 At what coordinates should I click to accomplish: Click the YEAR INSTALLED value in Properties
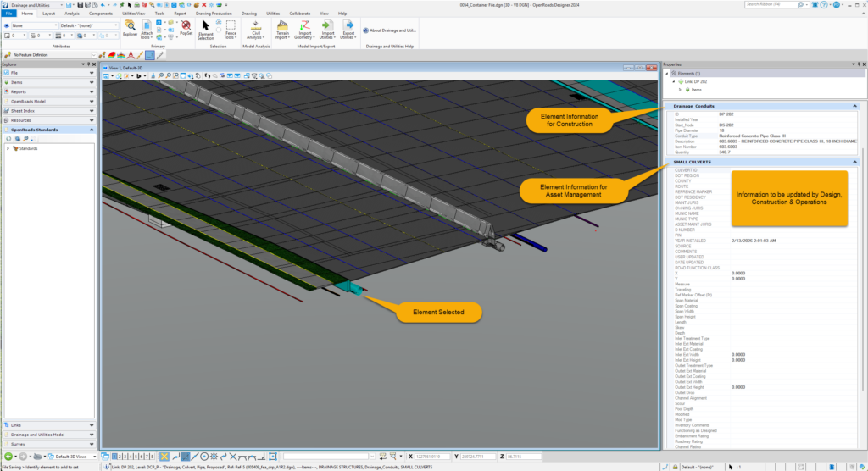click(754, 241)
